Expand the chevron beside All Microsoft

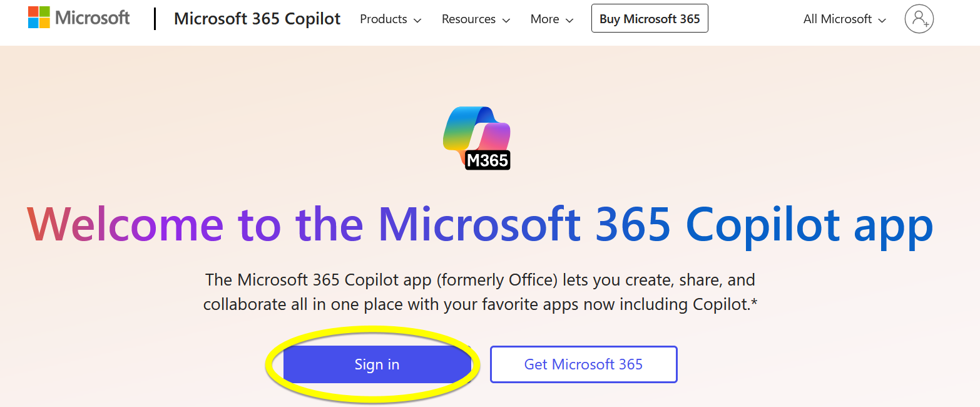pyautogui.click(x=882, y=21)
